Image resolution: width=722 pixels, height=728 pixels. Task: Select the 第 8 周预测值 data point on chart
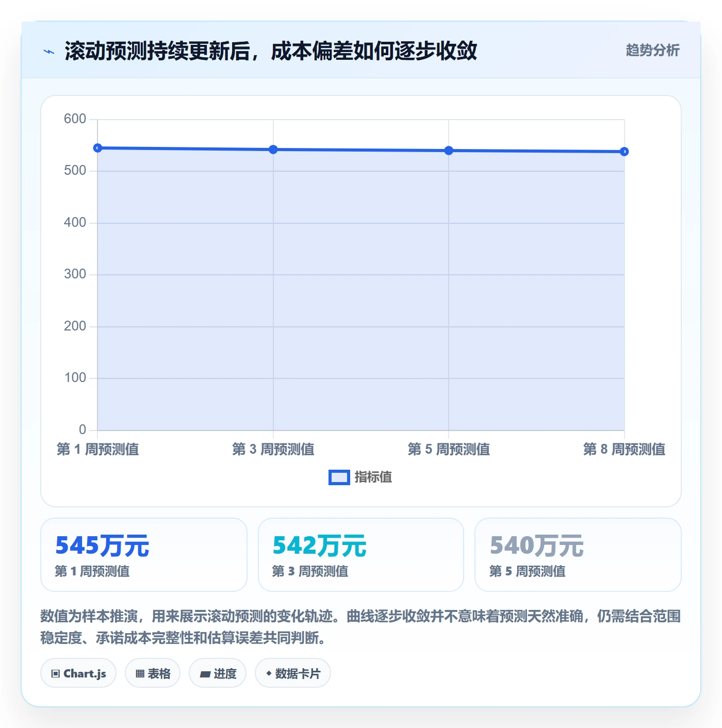[x=625, y=152]
